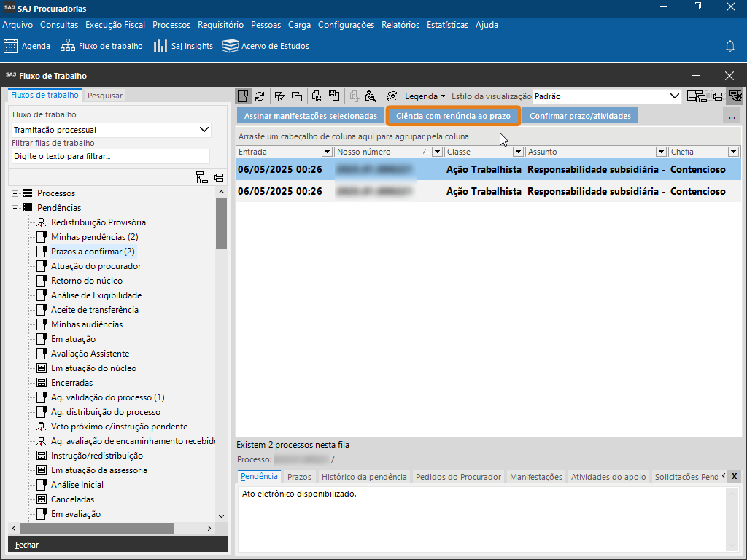Viewport: 747px width, 560px height.
Task: Open Nosso número column filter arrow
Action: point(437,152)
